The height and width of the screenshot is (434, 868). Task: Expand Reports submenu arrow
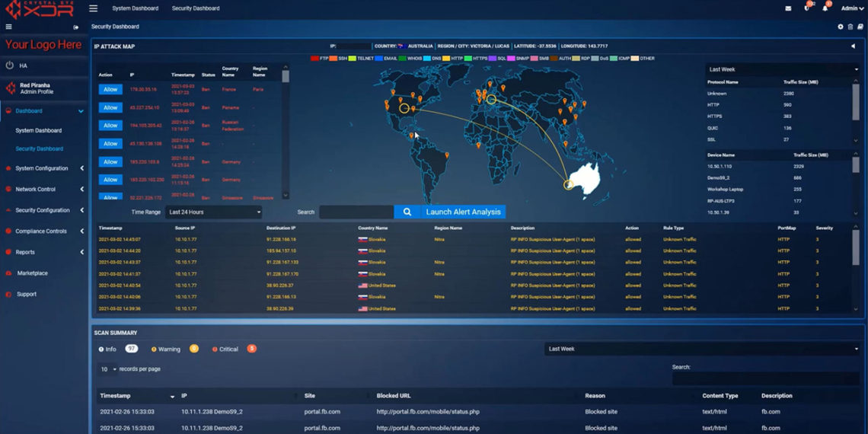(82, 253)
